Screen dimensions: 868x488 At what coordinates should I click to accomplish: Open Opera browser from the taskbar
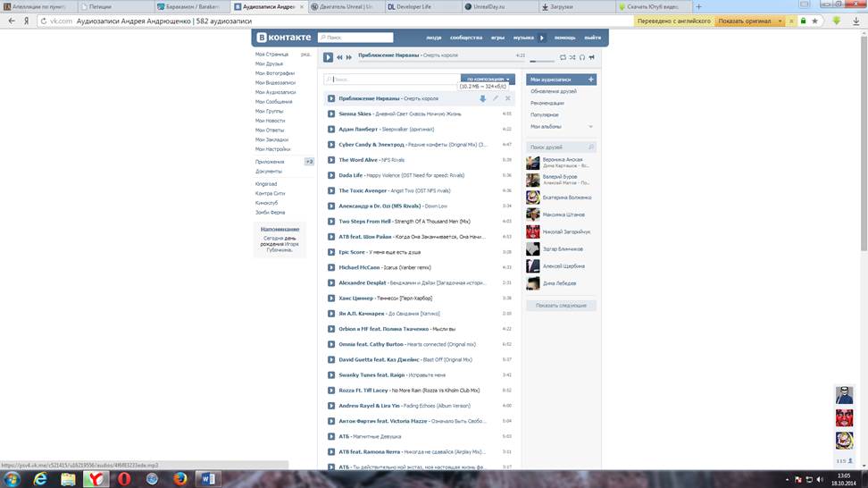click(x=124, y=479)
